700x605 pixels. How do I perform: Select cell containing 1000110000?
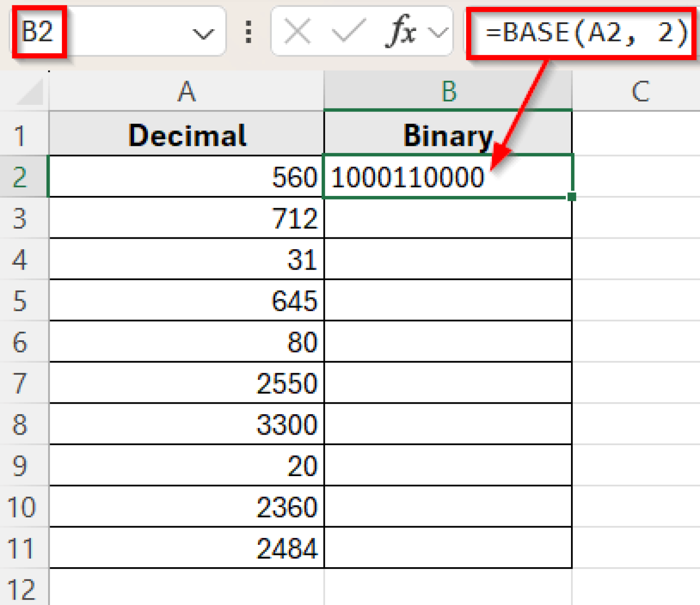pyautogui.click(x=448, y=177)
